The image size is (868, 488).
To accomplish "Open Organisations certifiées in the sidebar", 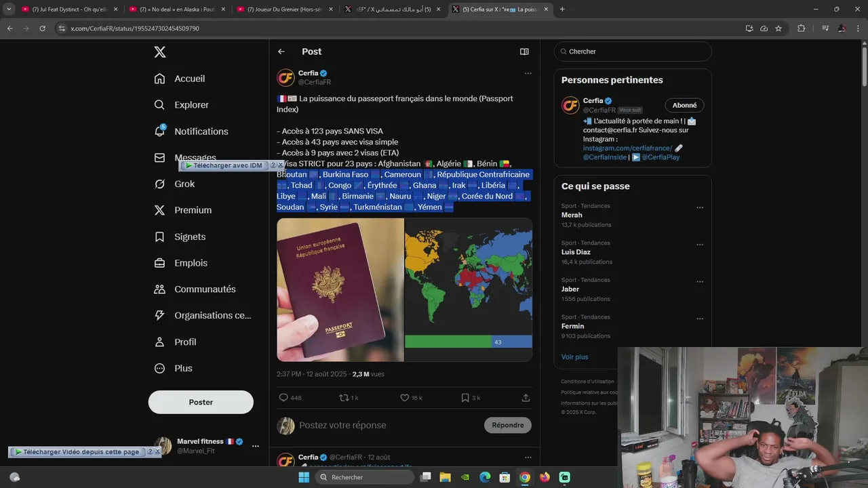I will [x=203, y=315].
